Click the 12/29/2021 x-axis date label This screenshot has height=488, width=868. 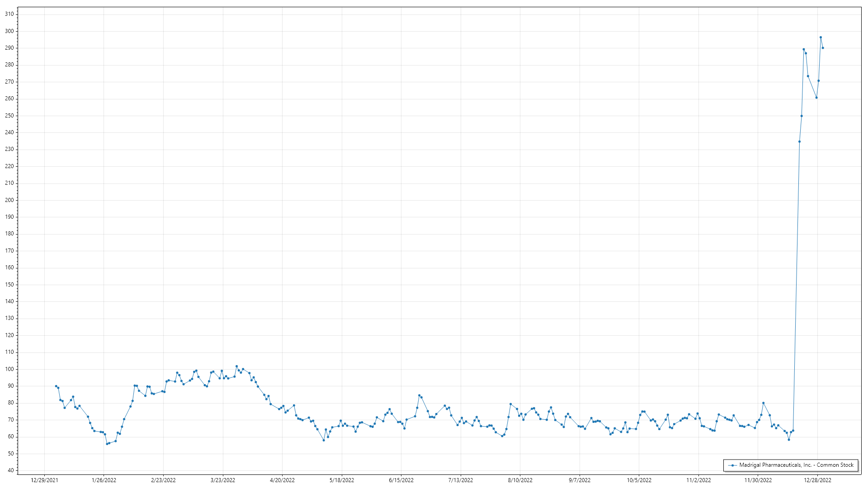pos(44,480)
